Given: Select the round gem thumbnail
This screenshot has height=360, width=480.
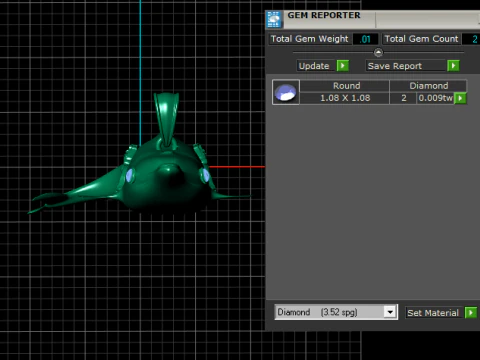Looking at the screenshot, I should (286, 92).
